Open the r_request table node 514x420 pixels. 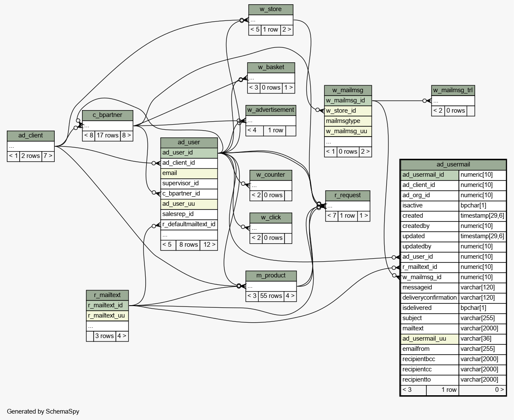pyautogui.click(x=347, y=195)
